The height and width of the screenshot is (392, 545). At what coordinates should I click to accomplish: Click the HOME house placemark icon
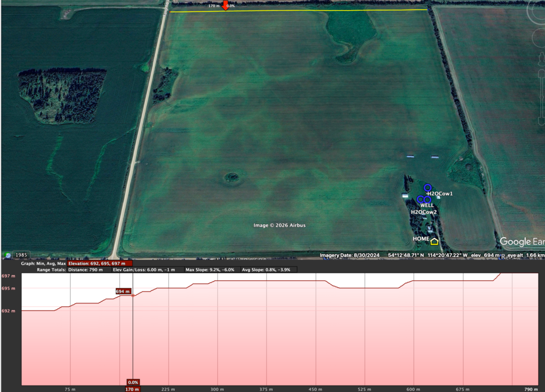[x=434, y=241]
